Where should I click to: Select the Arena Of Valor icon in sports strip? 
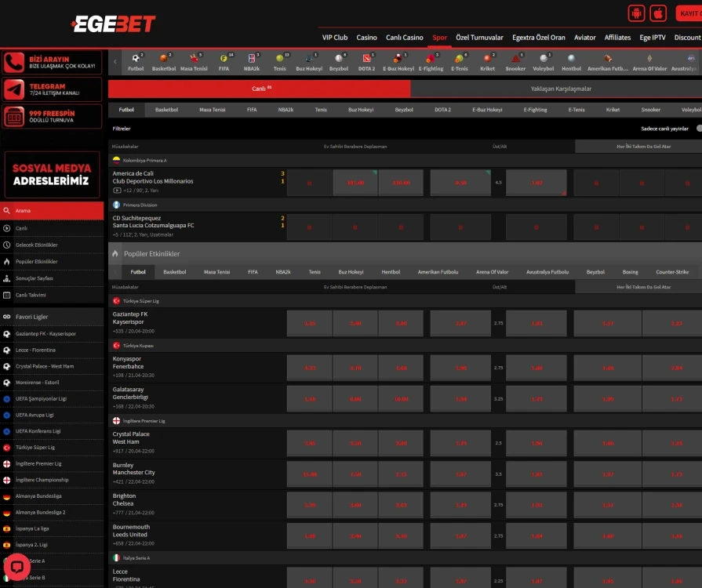pos(649,58)
